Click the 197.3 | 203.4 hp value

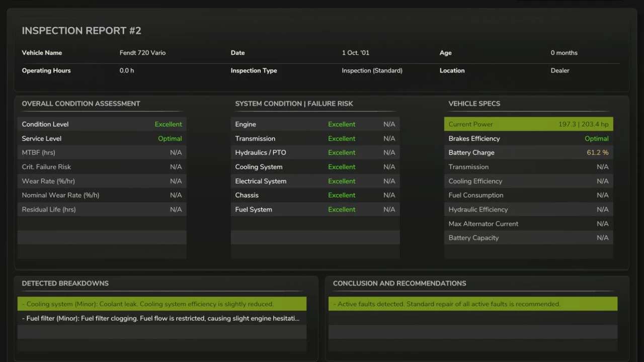584,124
